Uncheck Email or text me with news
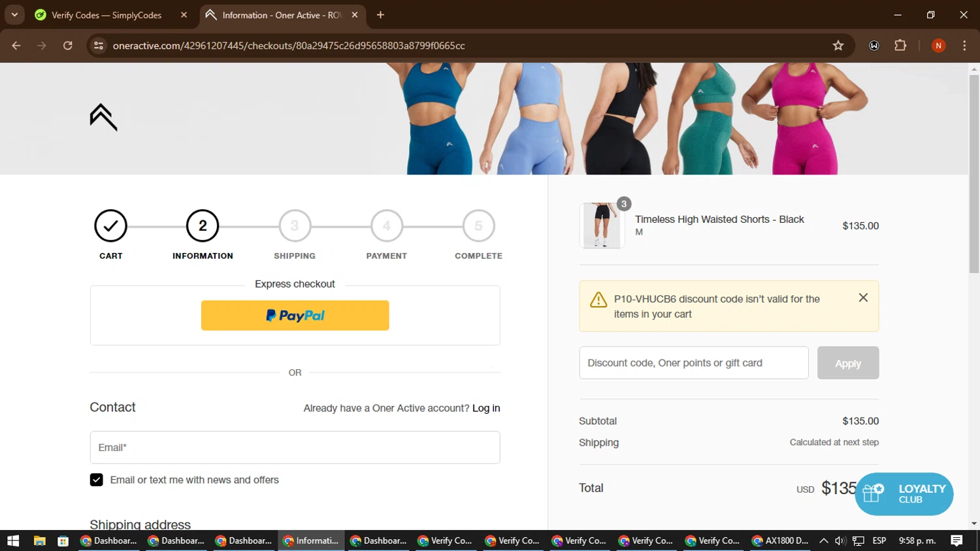Image resolution: width=980 pixels, height=551 pixels. click(x=96, y=480)
